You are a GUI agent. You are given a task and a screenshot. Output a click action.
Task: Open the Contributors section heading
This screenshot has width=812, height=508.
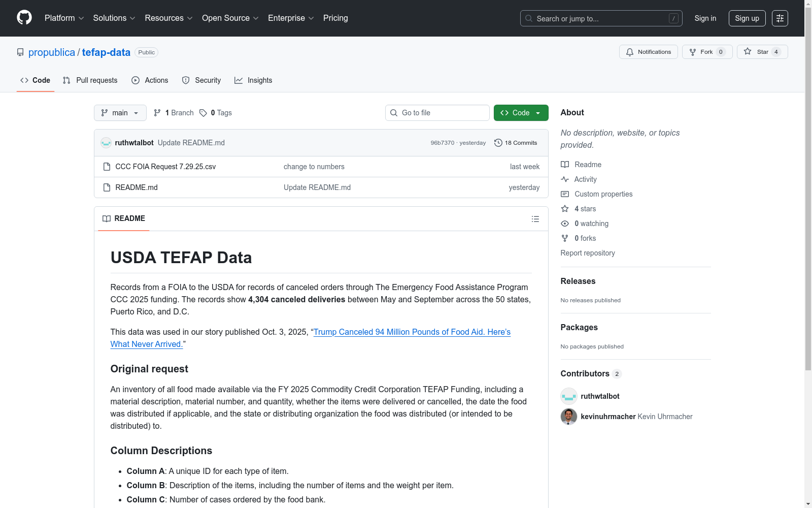[x=591, y=373]
